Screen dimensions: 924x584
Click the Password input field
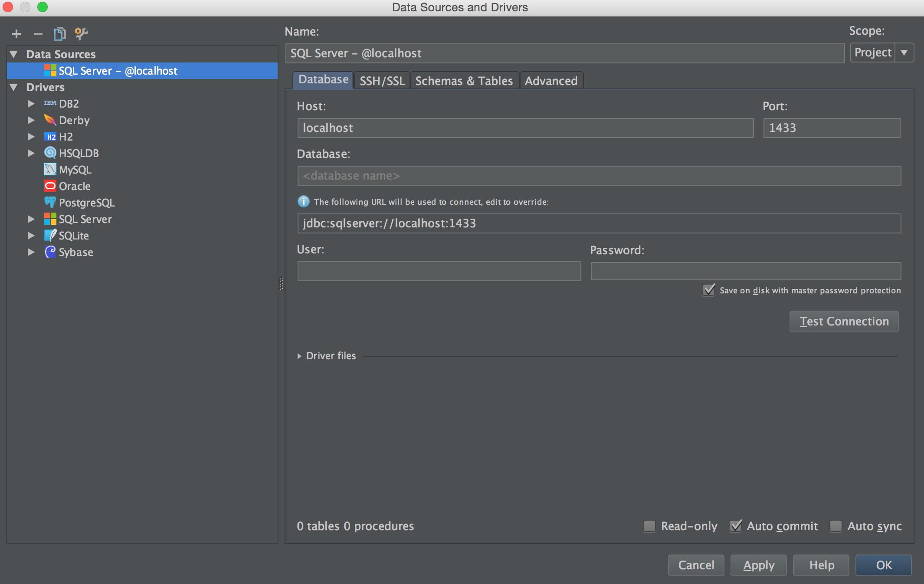pos(746,271)
